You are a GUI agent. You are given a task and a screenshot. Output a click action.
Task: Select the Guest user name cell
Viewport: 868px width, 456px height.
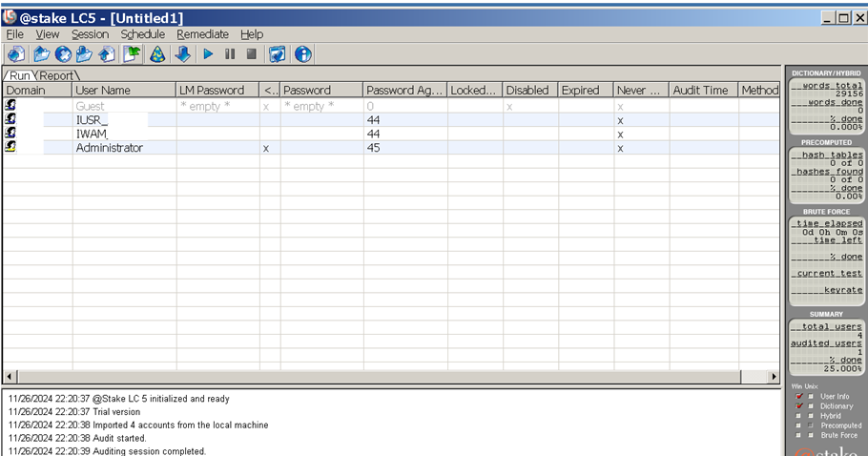[x=124, y=106]
